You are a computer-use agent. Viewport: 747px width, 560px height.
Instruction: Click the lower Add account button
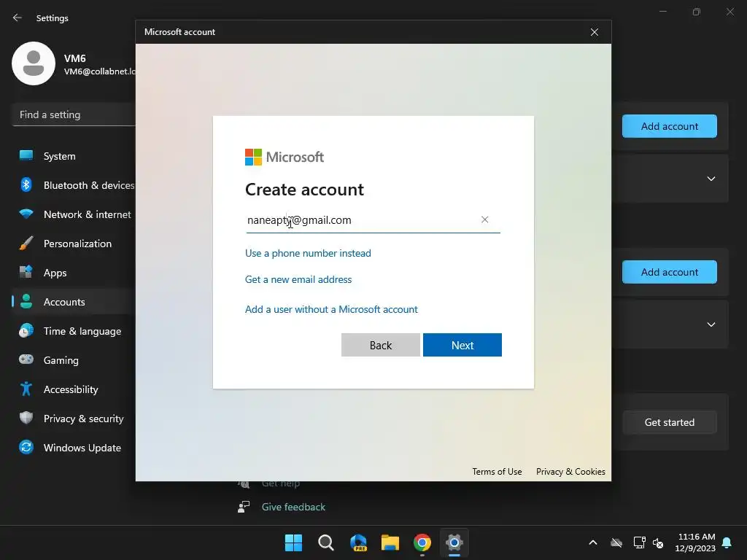(670, 272)
